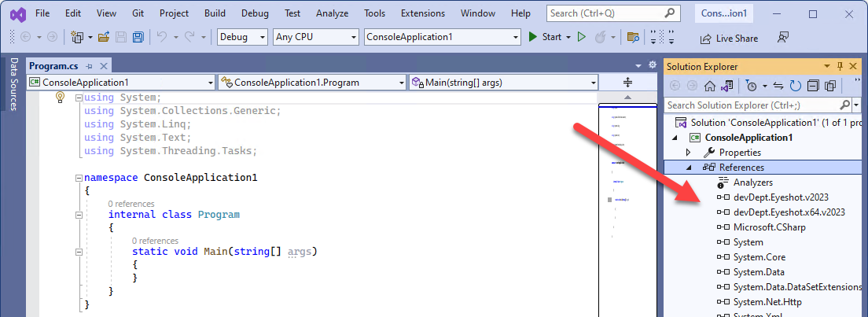868x317 pixels.
Task: Click in the Search Solution Explorer field
Action: point(755,105)
